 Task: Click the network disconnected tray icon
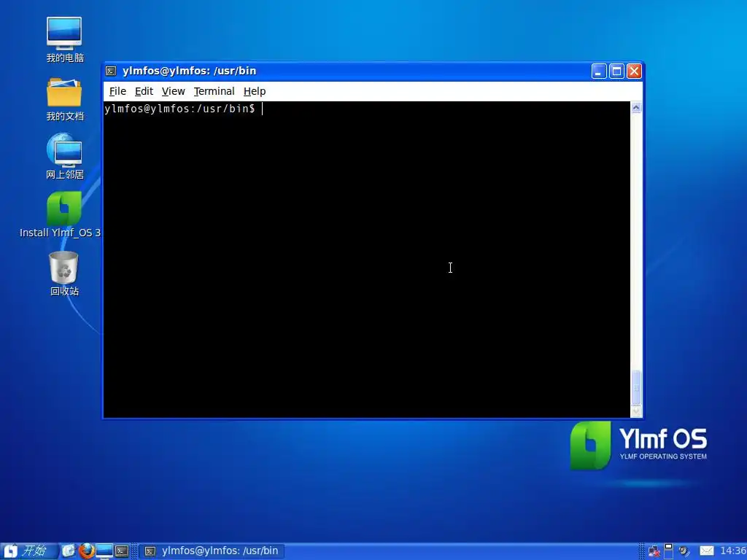point(654,551)
